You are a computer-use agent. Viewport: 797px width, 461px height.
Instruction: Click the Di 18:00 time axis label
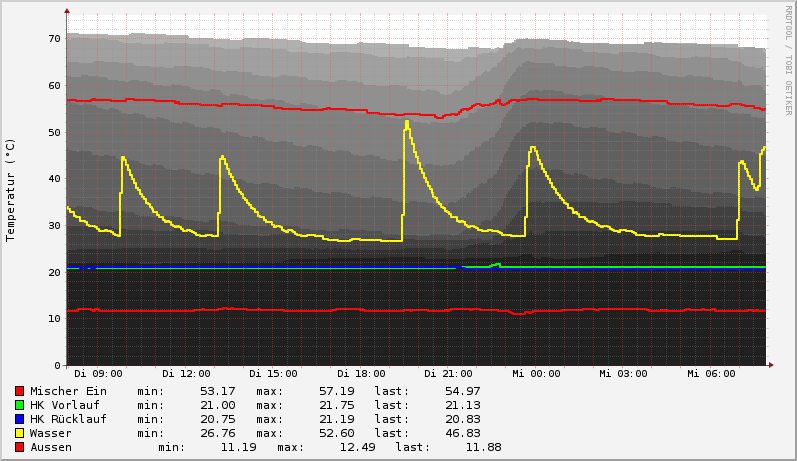pos(361,374)
